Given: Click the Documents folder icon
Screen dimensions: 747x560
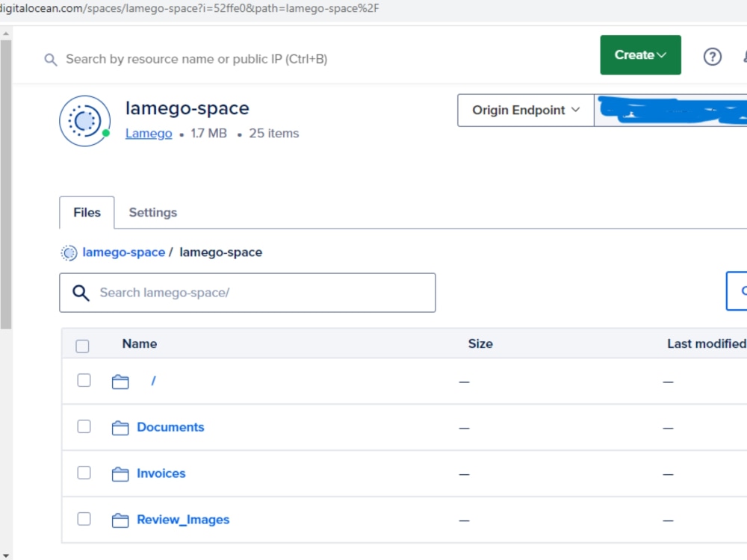Looking at the screenshot, I should click(x=120, y=428).
